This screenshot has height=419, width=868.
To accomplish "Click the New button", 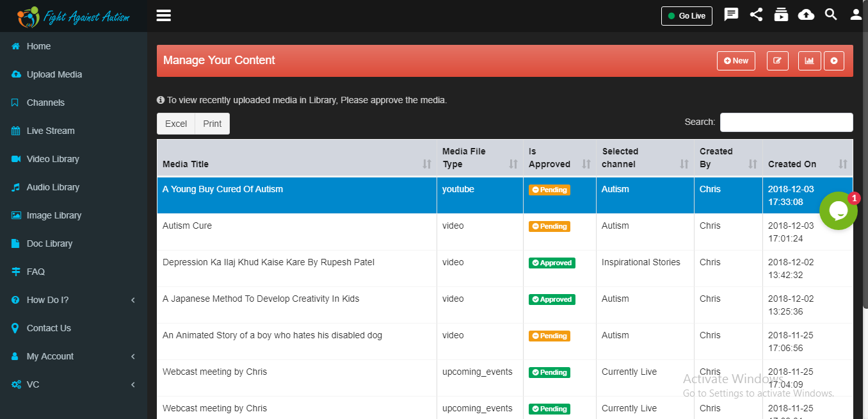I will coord(736,61).
